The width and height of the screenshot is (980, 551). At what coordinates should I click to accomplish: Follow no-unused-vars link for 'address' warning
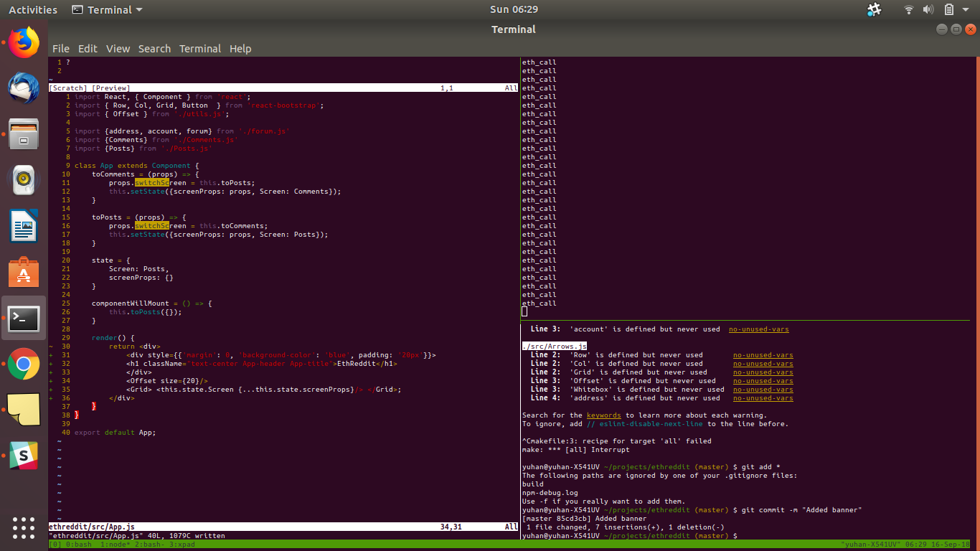[763, 398]
